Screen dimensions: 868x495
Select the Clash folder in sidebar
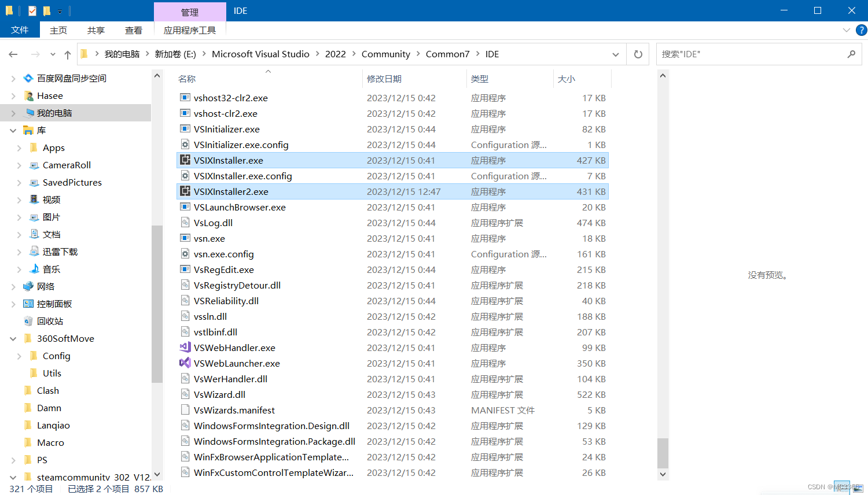click(x=48, y=390)
